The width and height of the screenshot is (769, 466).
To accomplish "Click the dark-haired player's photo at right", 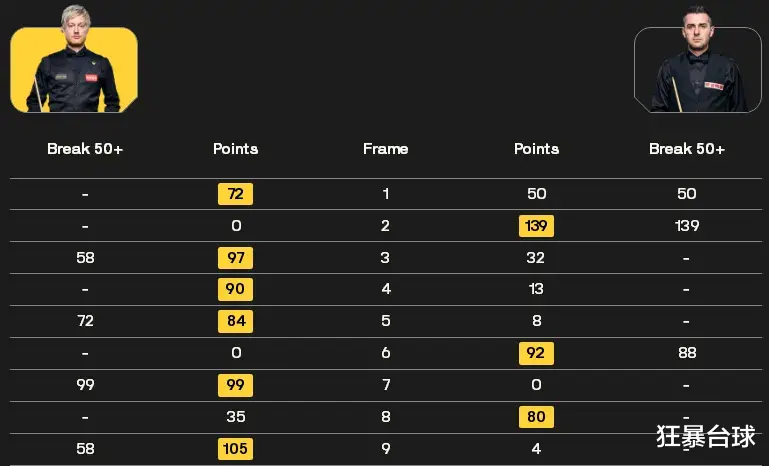I will [697, 60].
